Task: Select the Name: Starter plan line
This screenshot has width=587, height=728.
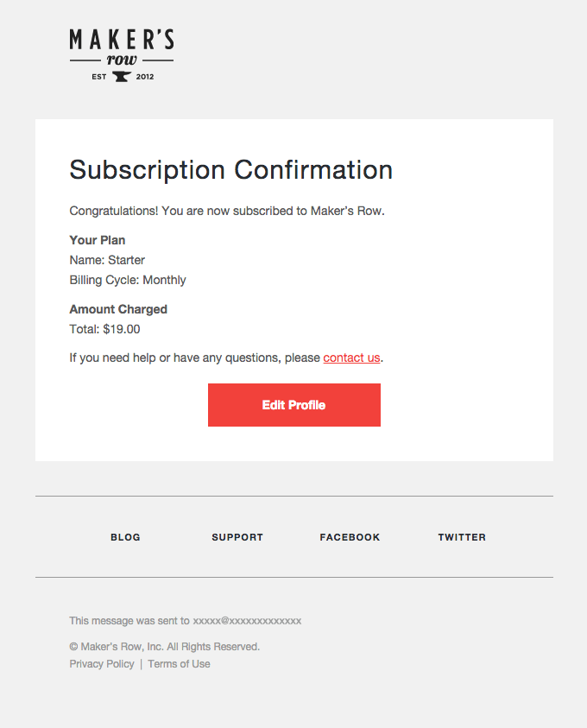Action: (x=107, y=260)
